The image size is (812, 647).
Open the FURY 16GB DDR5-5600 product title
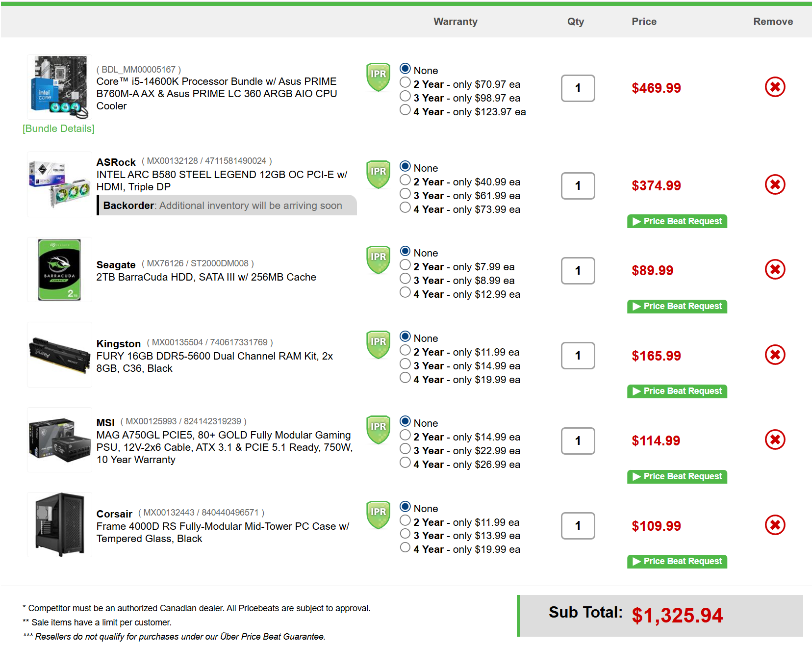(x=214, y=362)
